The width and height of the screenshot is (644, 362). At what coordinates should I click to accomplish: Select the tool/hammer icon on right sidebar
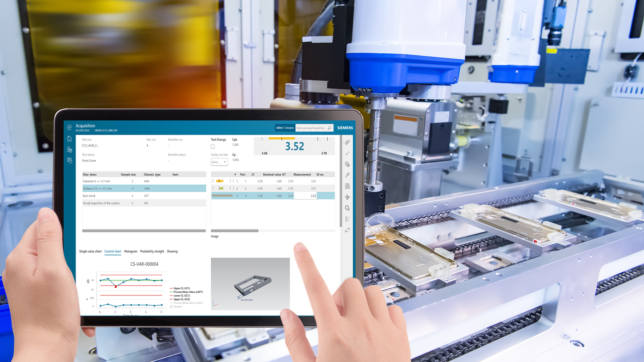pos(347,174)
